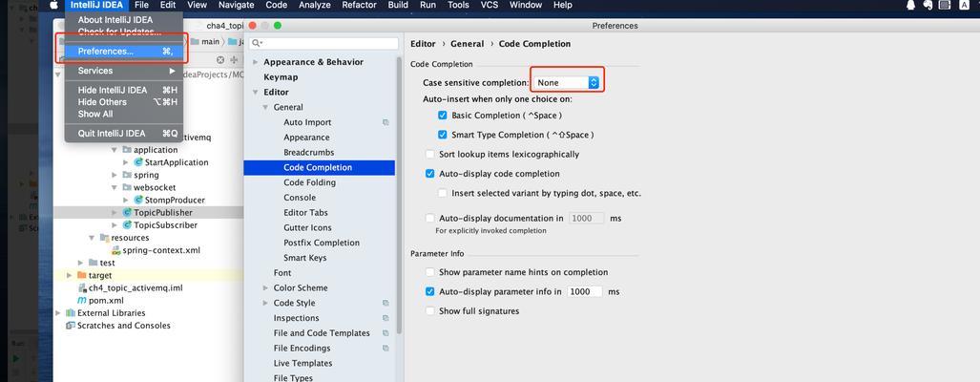
Task: Expand the target folder in project tree
Action: pyautogui.click(x=70, y=275)
